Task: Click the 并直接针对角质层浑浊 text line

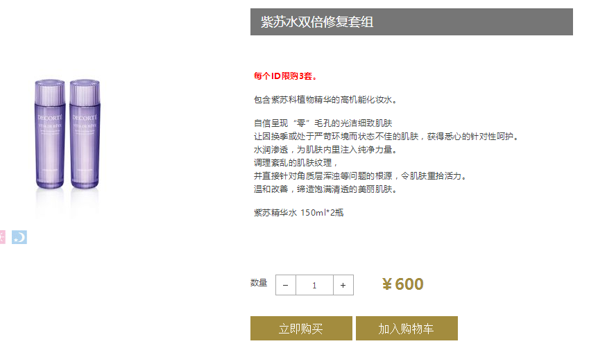Action: [360, 175]
